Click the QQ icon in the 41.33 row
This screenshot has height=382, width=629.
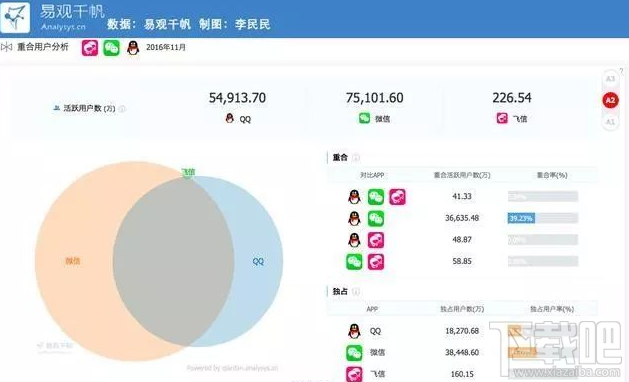[354, 197]
